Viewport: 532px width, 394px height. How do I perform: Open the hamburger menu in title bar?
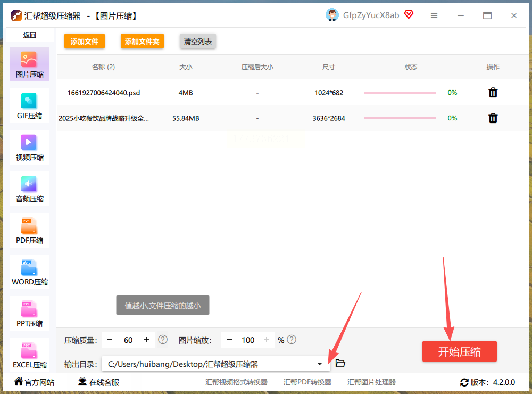click(434, 15)
